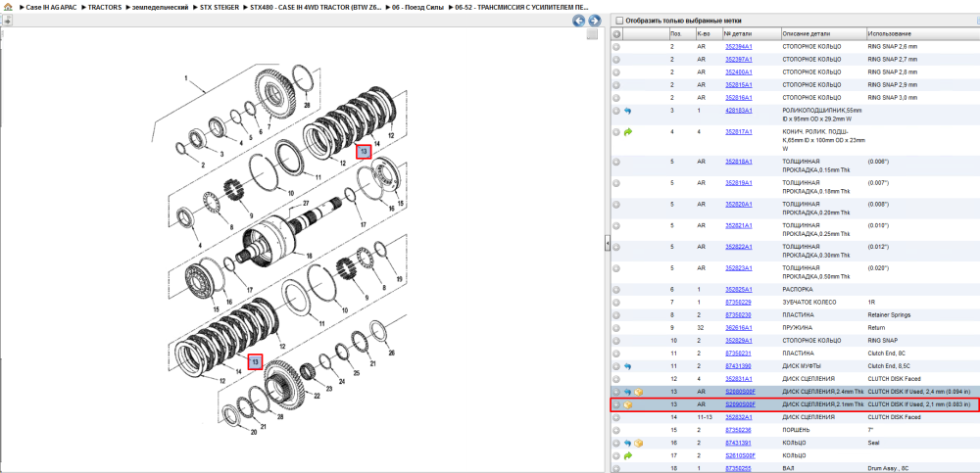Click the green arrow icon for part 352817A1
The width and height of the screenshot is (980, 473).
[628, 132]
